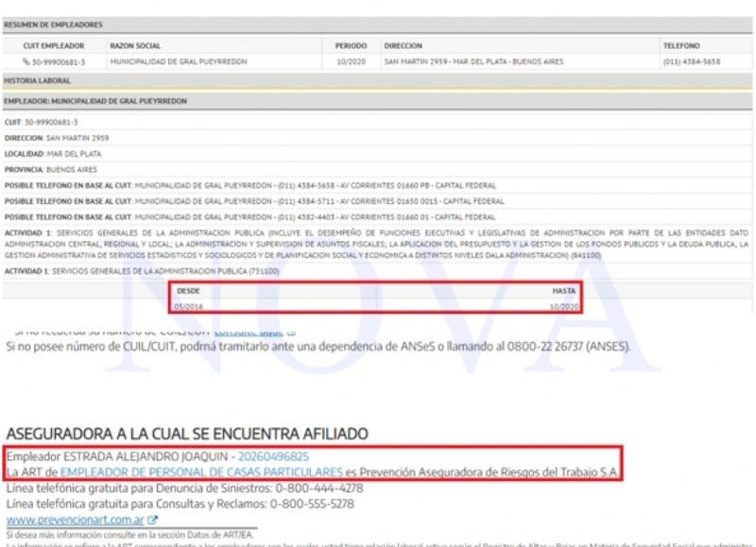Click the RESUMEN DE EMPLEADORES section header
Viewport: 756px width, 547px height.
[377, 25]
